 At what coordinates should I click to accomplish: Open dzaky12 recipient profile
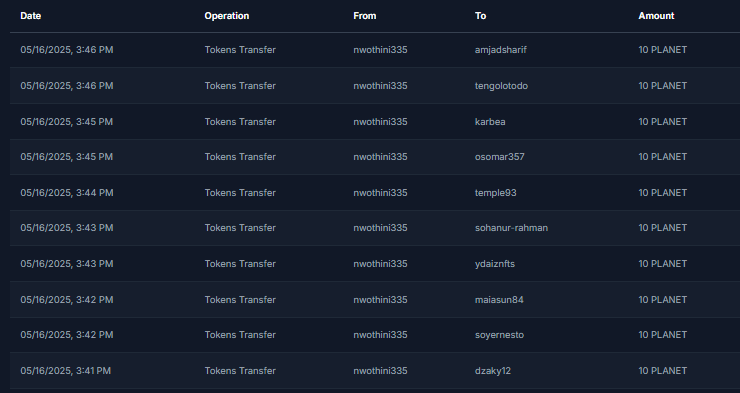point(493,371)
